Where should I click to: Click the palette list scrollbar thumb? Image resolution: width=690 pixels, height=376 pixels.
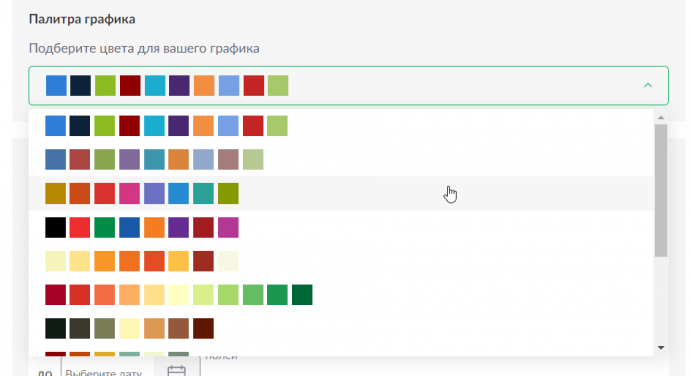(661, 190)
